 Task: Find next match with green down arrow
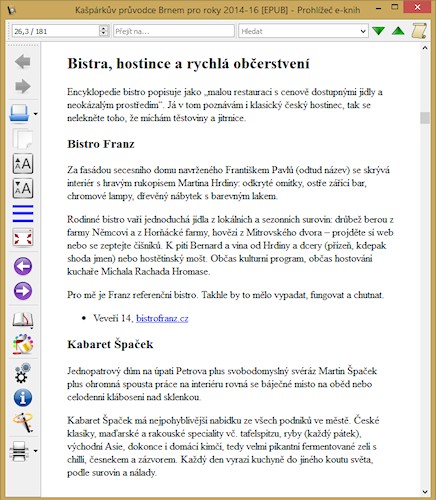(x=378, y=31)
